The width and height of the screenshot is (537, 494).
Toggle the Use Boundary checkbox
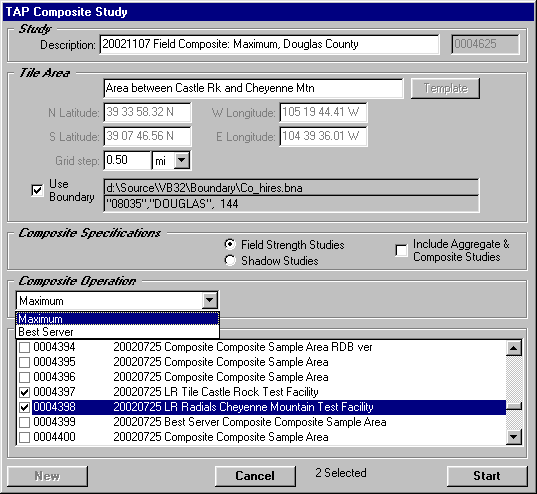tap(37, 190)
